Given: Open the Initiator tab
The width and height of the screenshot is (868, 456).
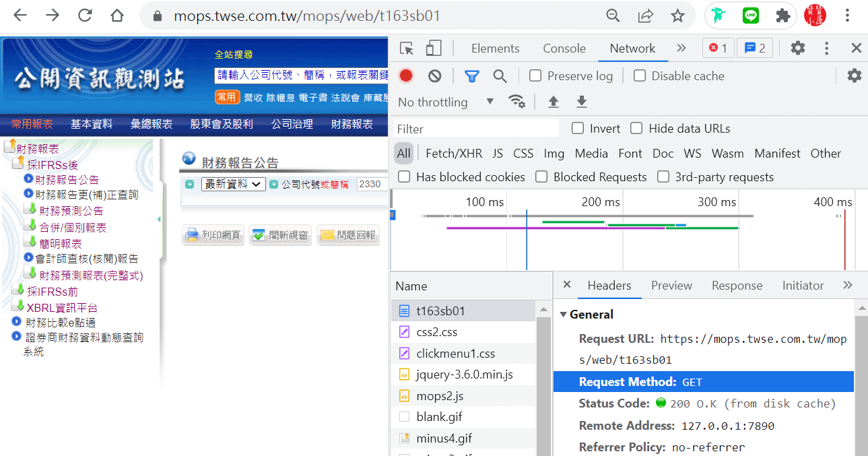Looking at the screenshot, I should click(x=803, y=286).
